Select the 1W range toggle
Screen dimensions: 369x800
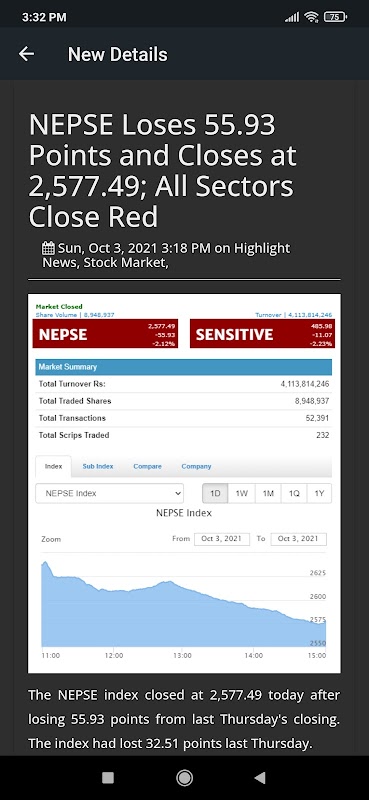[241, 493]
